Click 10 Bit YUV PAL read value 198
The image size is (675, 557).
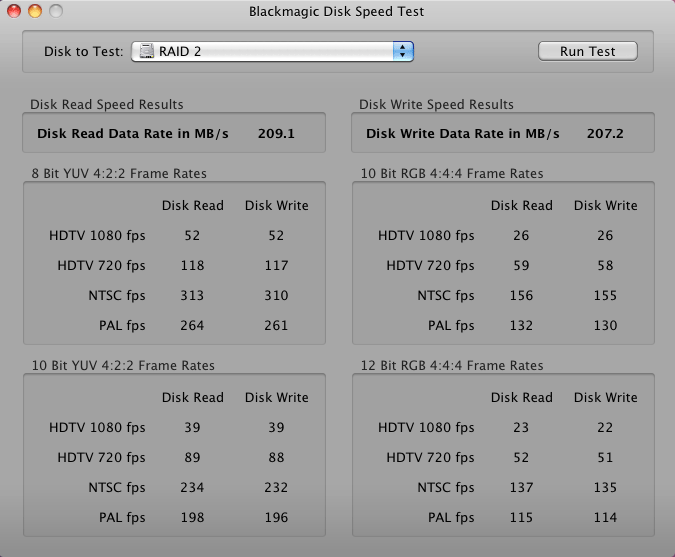point(192,517)
